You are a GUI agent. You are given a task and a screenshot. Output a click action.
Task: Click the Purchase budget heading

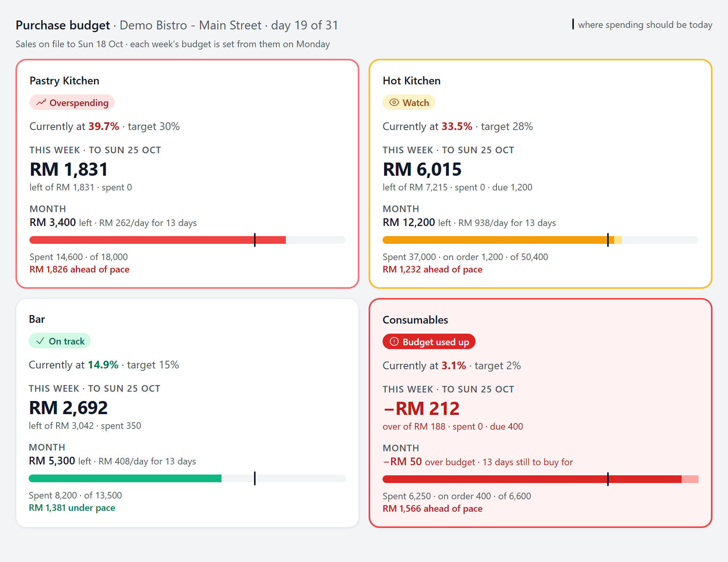pyautogui.click(x=63, y=25)
